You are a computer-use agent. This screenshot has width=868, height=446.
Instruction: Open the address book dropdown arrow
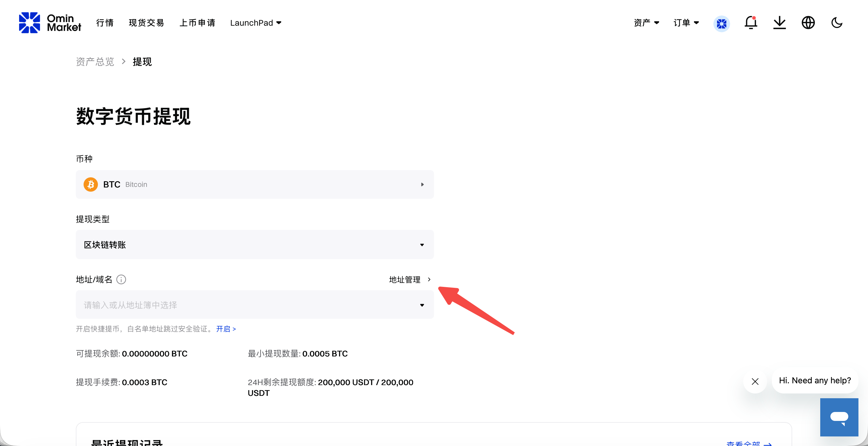[422, 305]
